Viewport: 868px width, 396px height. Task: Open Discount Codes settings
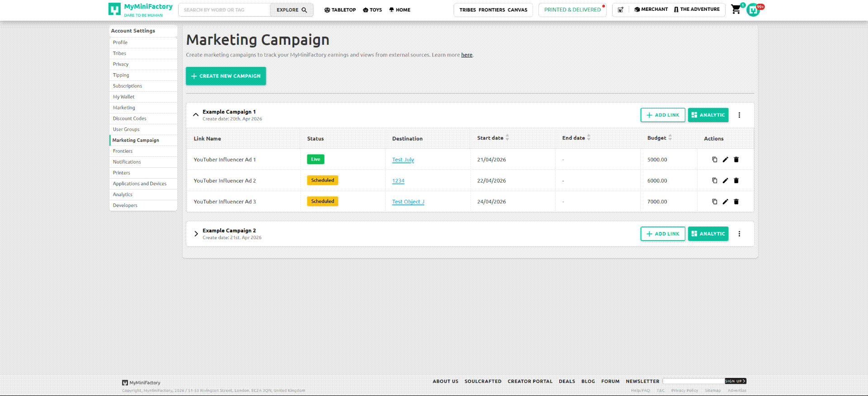pos(143,118)
